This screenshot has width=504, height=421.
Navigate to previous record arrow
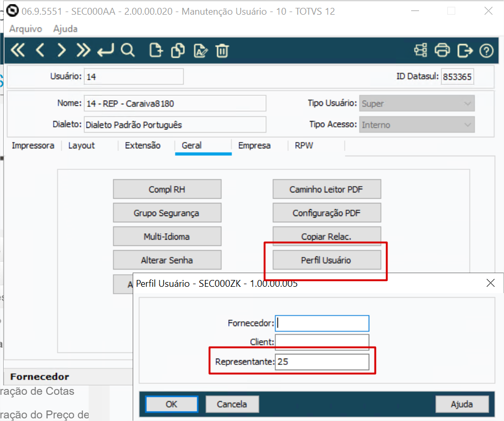pos(40,50)
